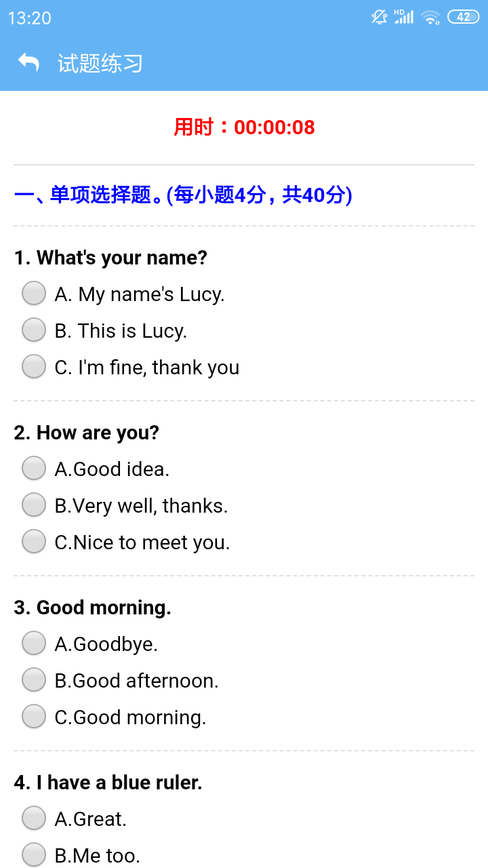The image size is (488, 868).
Task: Select A.Great. for question 4
Action: pyautogui.click(x=34, y=818)
